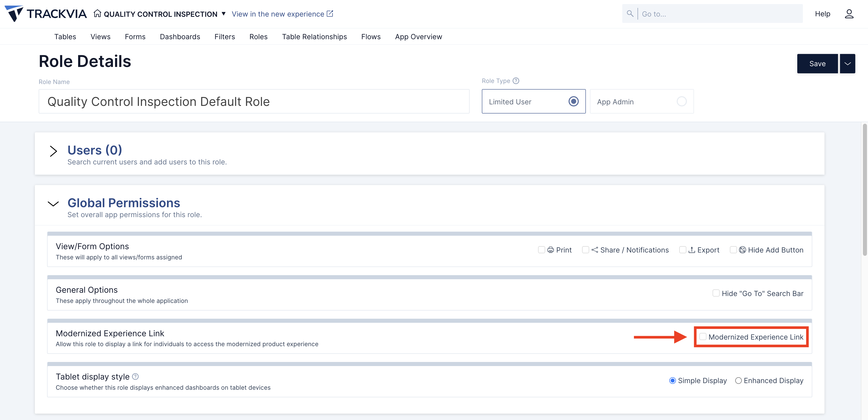
Task: Go to the Flows tab
Action: tap(371, 37)
